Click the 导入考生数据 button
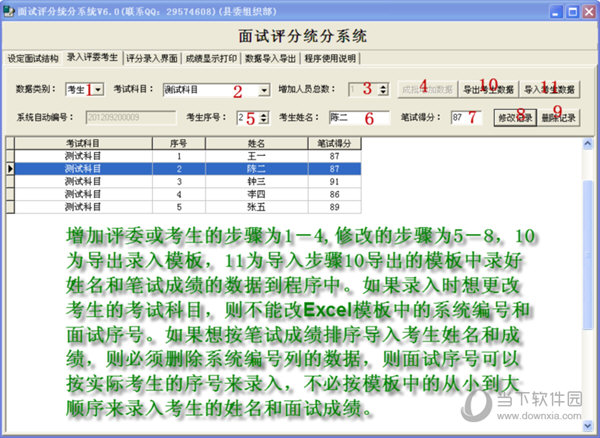 tap(550, 90)
